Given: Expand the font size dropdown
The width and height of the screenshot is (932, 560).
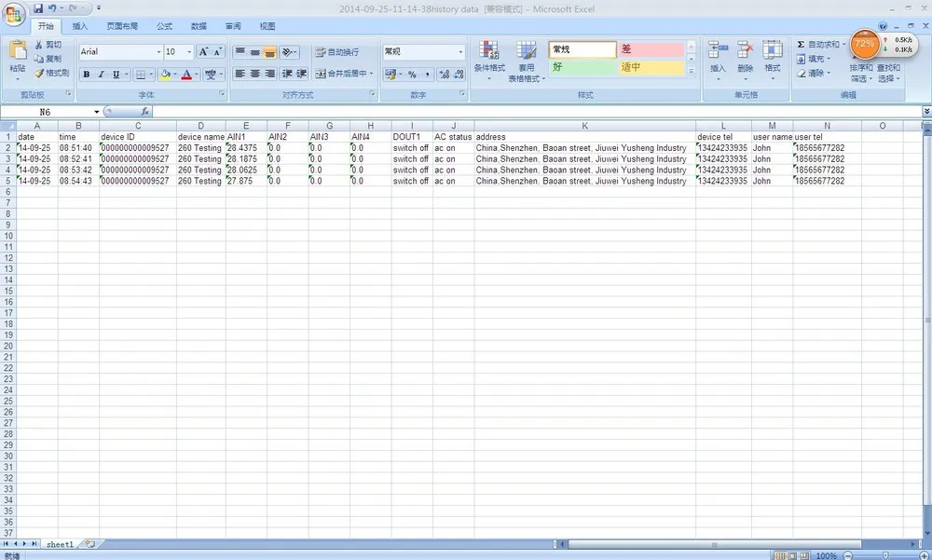Looking at the screenshot, I should [189, 52].
